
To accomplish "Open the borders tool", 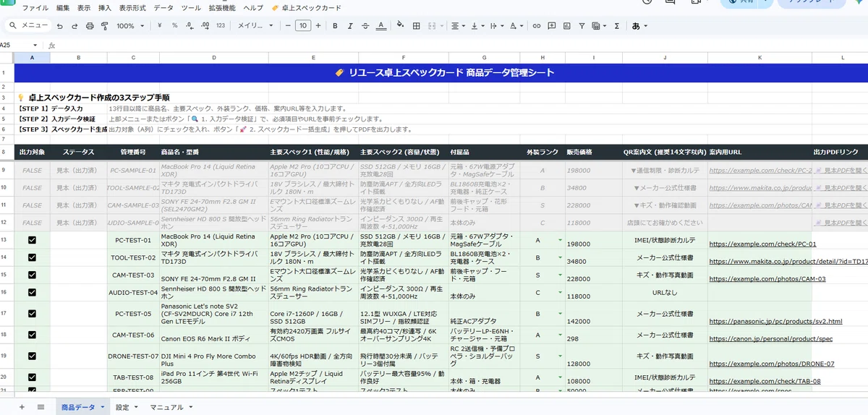I will [x=417, y=25].
